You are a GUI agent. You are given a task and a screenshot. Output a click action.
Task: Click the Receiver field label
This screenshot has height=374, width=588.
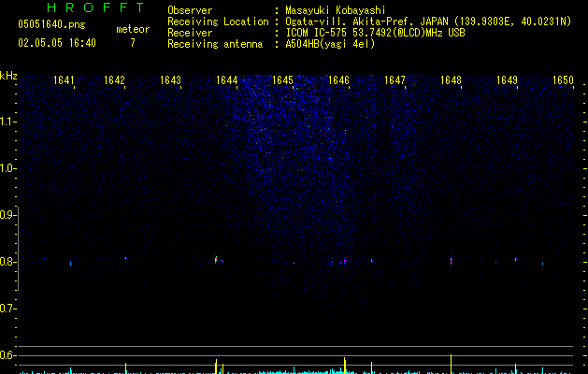[190, 33]
